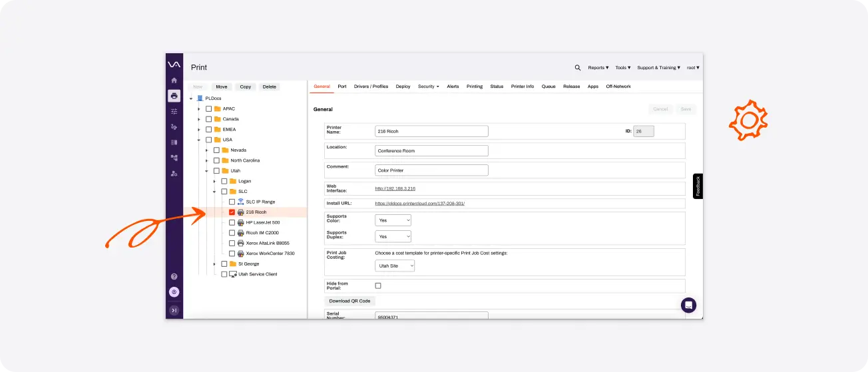The image size is (868, 372).
Task: Expand sidebar with bottom arrow icon
Action: click(174, 310)
